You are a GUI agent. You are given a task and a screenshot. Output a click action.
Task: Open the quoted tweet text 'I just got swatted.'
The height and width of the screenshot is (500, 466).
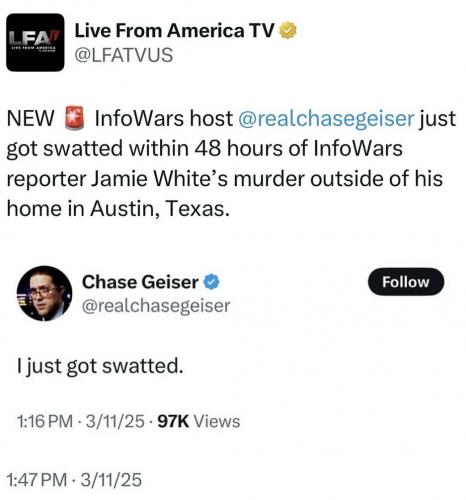100,366
